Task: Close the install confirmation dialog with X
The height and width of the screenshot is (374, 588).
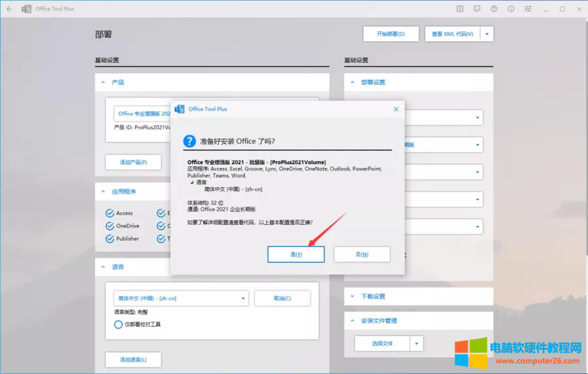Action: (x=395, y=109)
